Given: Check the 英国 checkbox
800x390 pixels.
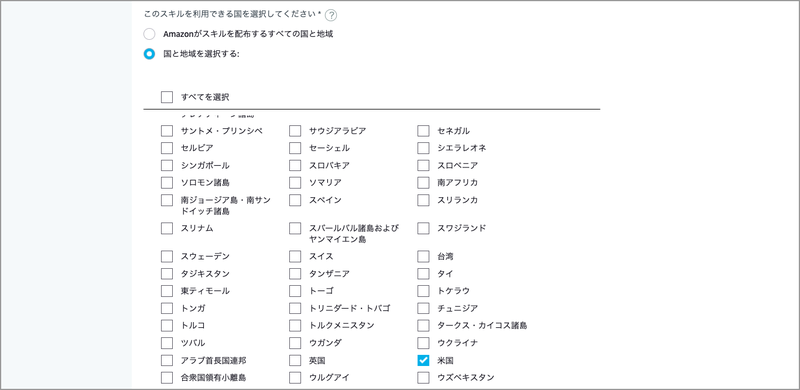Looking at the screenshot, I should coord(295,360).
